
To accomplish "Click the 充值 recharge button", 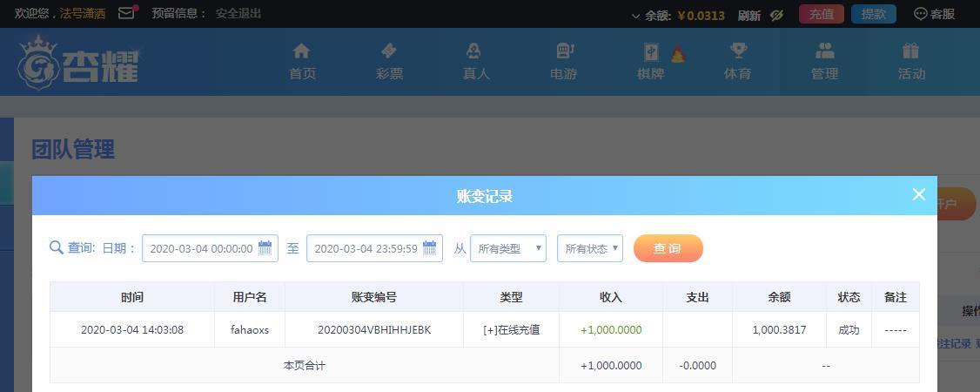I will pyautogui.click(x=822, y=15).
